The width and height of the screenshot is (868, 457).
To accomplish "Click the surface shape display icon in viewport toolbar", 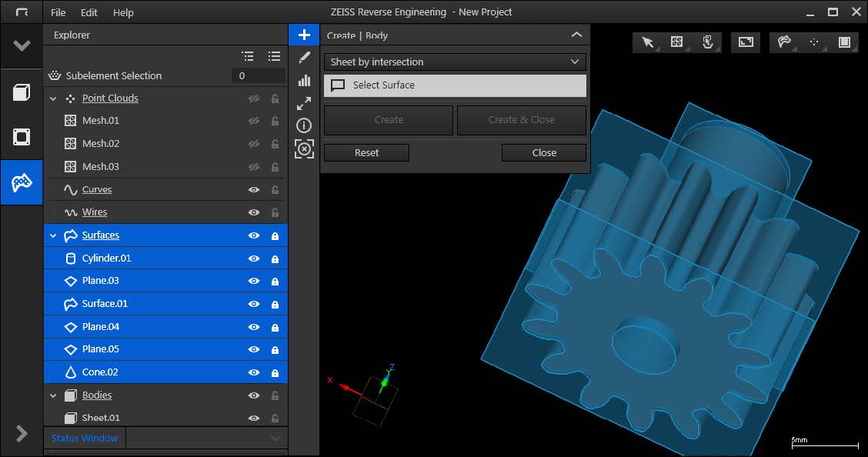I will (784, 42).
